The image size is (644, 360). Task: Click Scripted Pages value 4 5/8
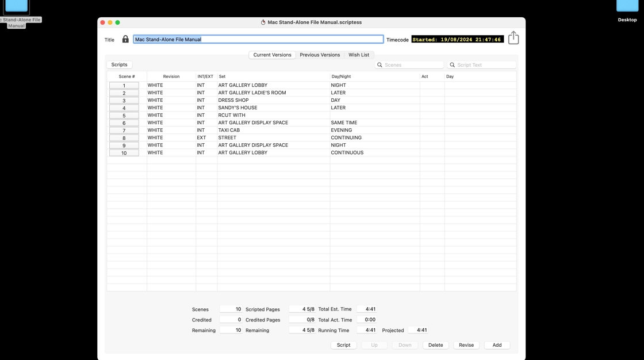click(302, 309)
